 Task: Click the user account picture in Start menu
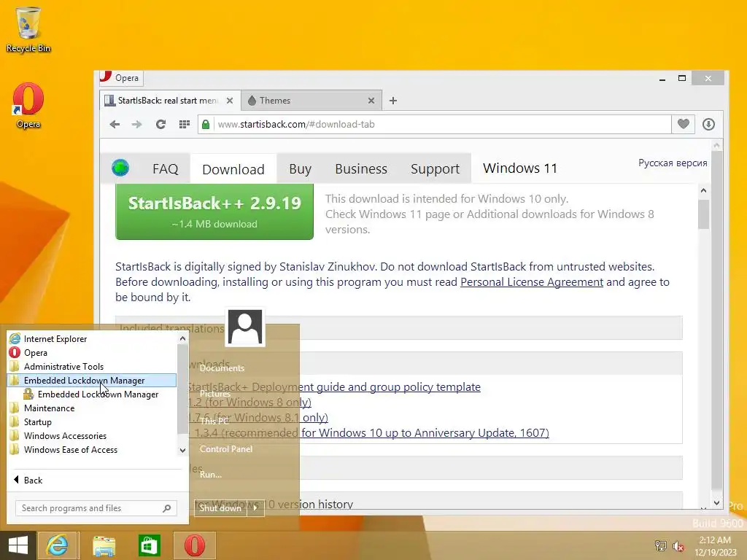[x=245, y=327]
